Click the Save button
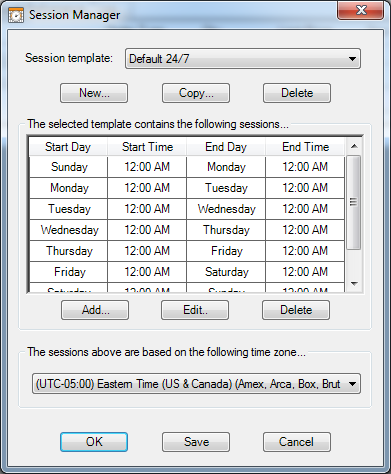The width and height of the screenshot is (391, 474). click(196, 442)
